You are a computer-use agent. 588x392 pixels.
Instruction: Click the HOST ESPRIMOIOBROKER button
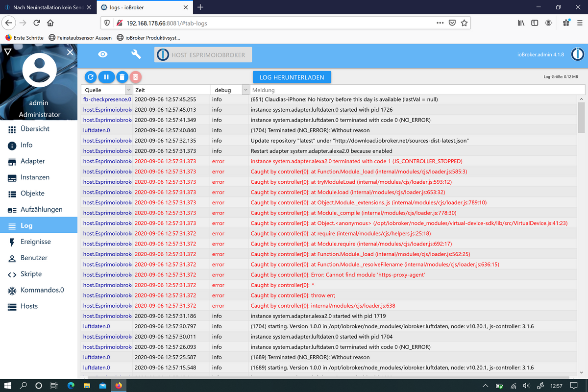tap(203, 55)
